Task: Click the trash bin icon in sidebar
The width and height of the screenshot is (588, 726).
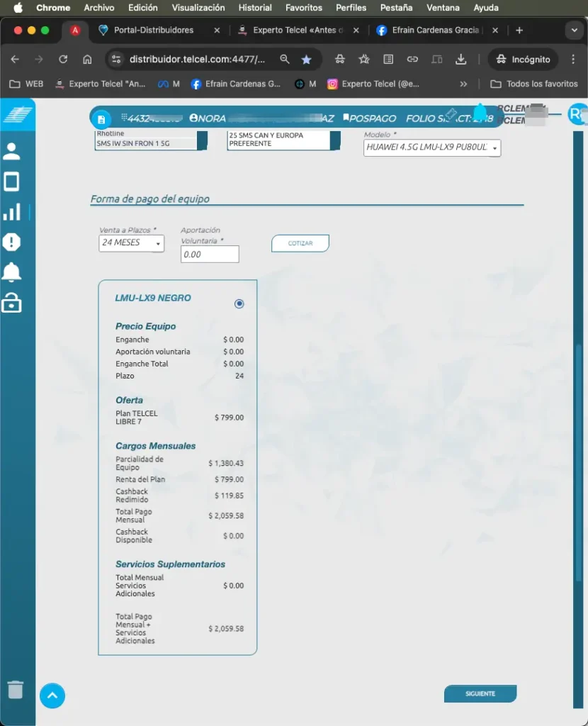Action: (x=16, y=689)
